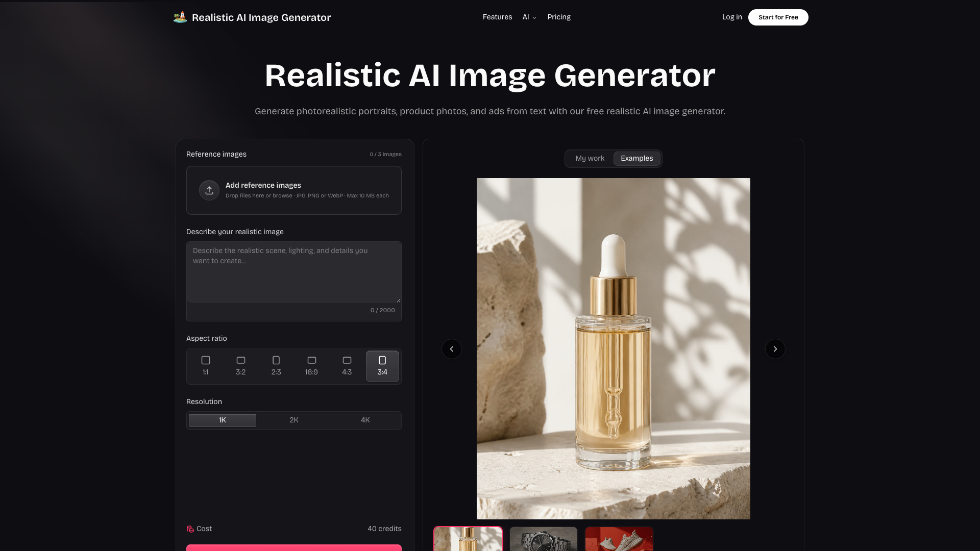Expand the AI dropdown in navigation
Screen dimensions: 980x551
tap(529, 17)
